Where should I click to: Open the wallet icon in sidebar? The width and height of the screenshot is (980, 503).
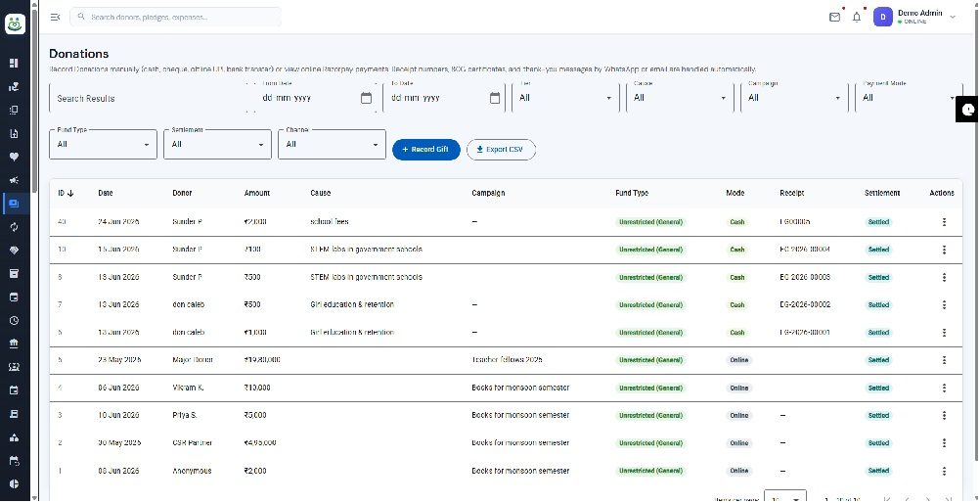[x=15, y=297]
